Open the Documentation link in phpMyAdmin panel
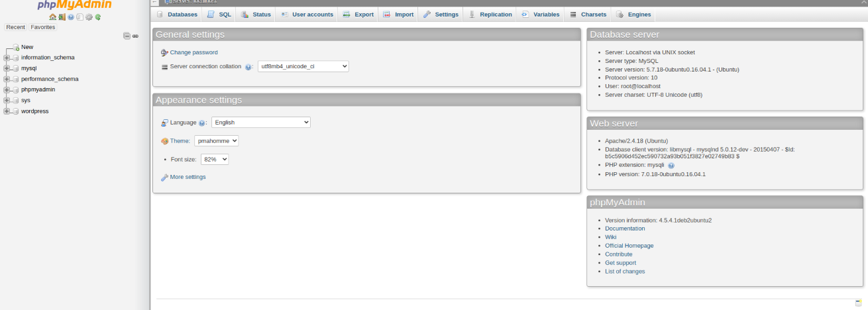The height and width of the screenshot is (310, 868). [x=625, y=229]
